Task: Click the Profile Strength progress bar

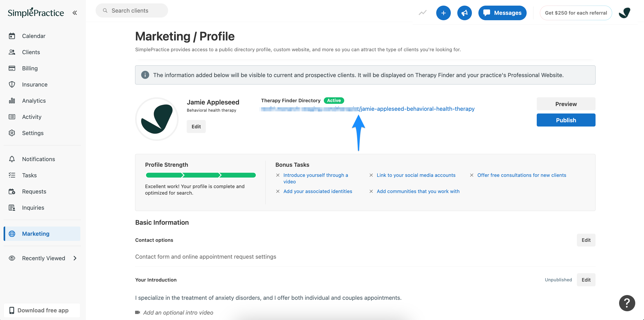Action: (x=201, y=175)
